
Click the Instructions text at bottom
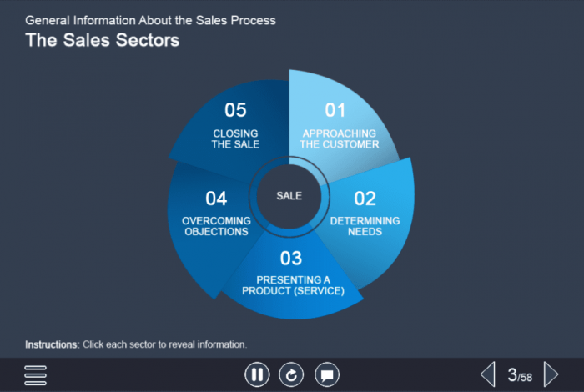click(x=136, y=344)
